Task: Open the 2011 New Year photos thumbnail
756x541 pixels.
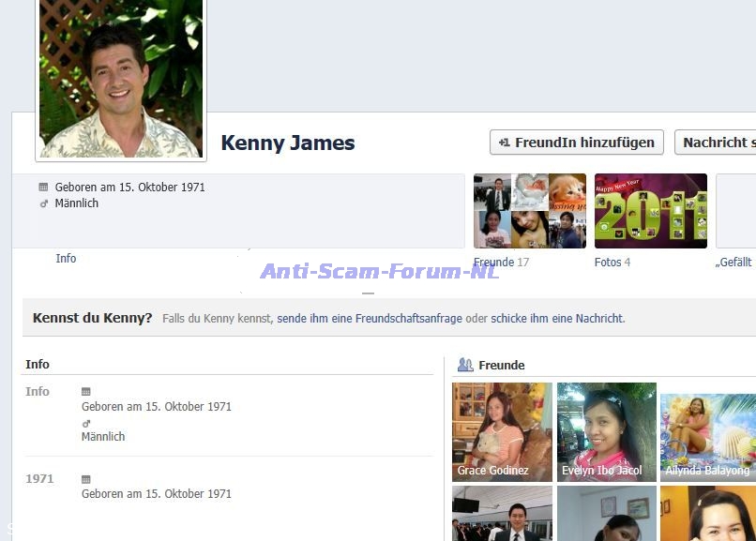Action: point(650,211)
